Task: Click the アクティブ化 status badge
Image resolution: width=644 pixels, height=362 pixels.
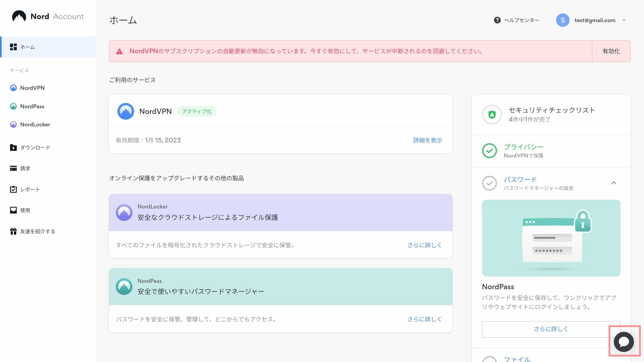Action: click(197, 111)
